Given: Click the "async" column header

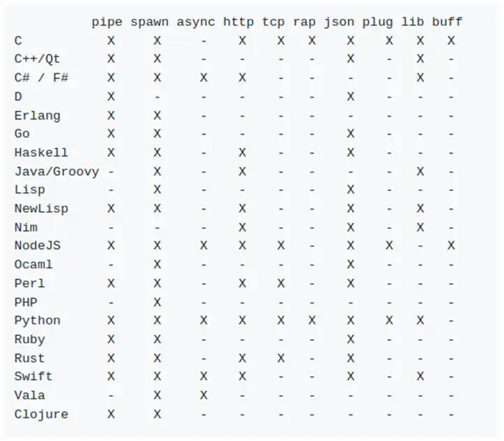Looking at the screenshot, I should 196,22.
